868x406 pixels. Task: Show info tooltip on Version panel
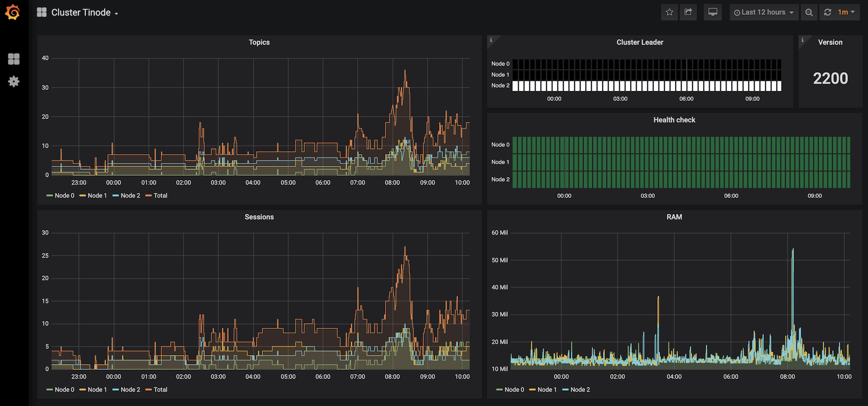803,40
